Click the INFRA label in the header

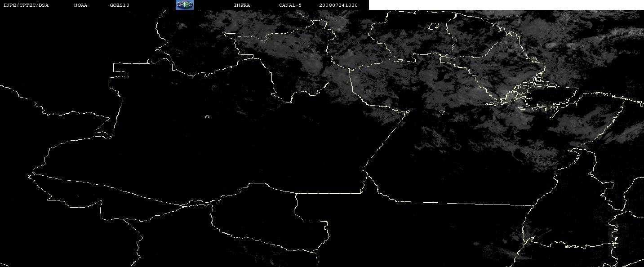(242, 5)
